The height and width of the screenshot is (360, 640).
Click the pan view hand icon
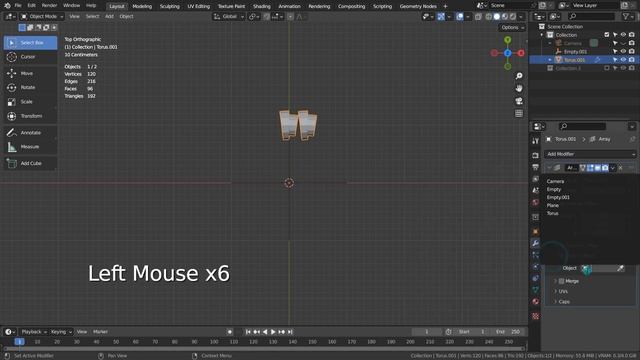point(519,89)
